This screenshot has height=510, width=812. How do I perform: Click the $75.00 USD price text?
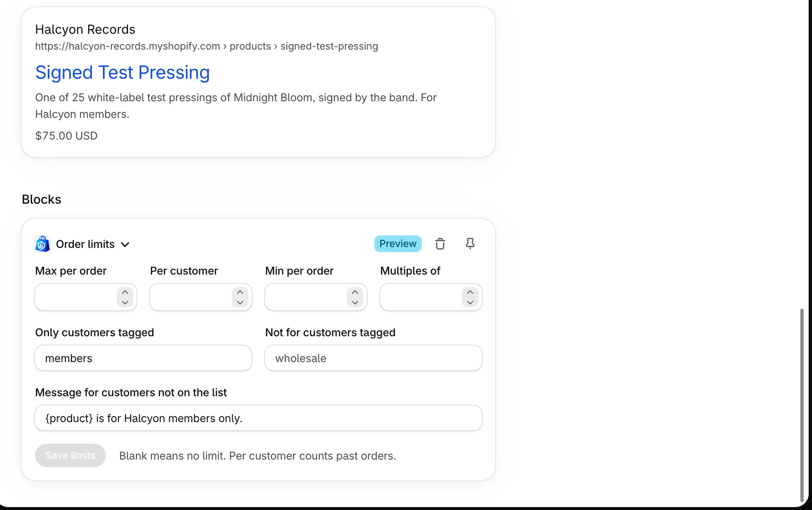pyautogui.click(x=66, y=136)
